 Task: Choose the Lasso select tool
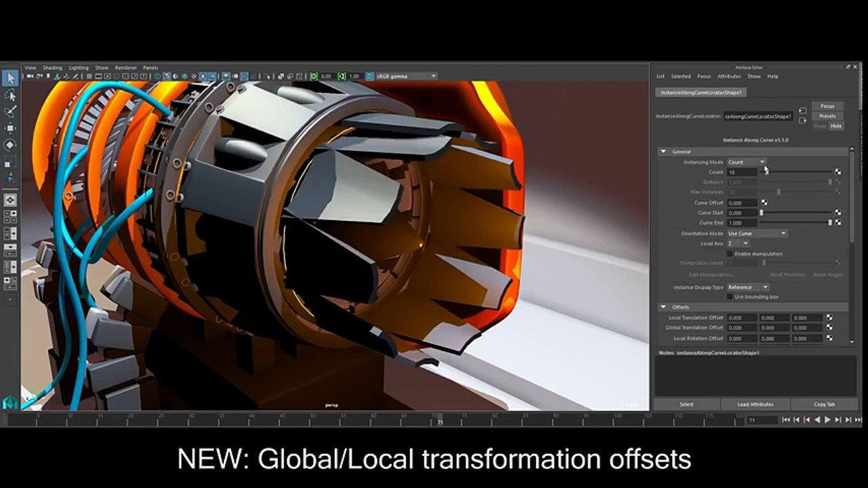[10, 96]
